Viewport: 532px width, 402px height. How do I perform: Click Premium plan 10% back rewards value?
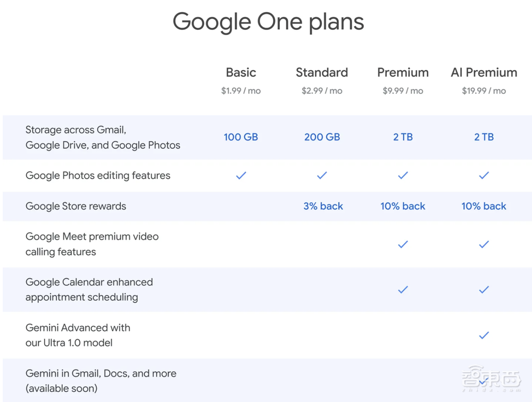tap(403, 206)
